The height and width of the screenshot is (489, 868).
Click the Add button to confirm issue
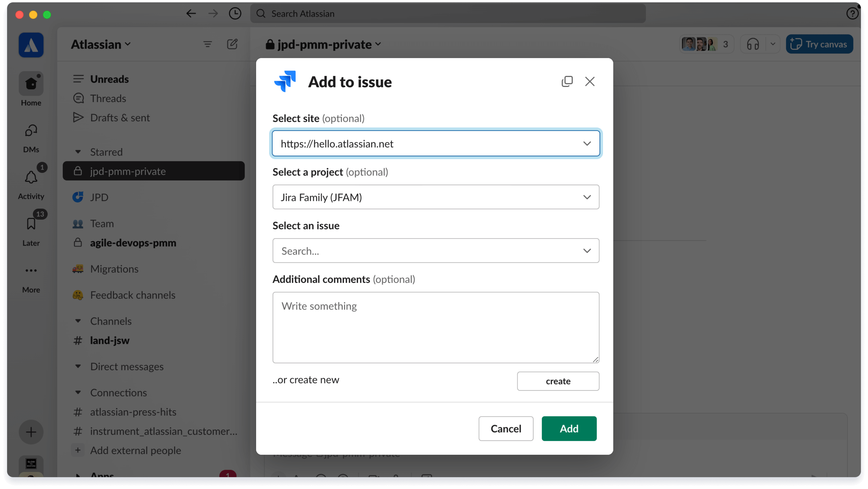569,429
